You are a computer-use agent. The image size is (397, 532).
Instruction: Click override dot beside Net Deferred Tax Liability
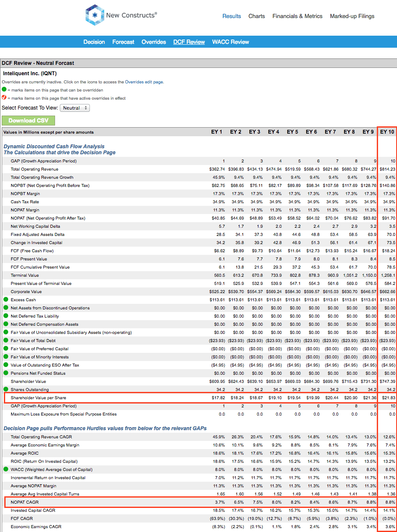(6, 316)
